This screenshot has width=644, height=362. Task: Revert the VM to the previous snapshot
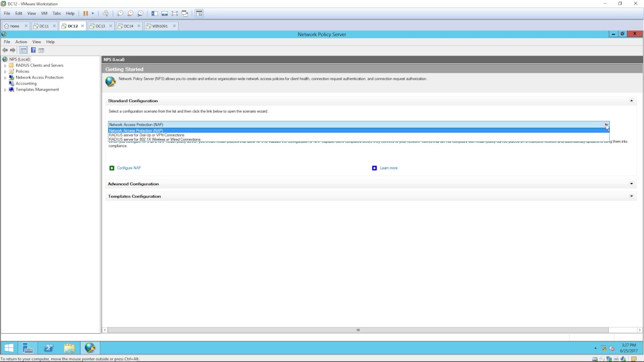click(130, 14)
